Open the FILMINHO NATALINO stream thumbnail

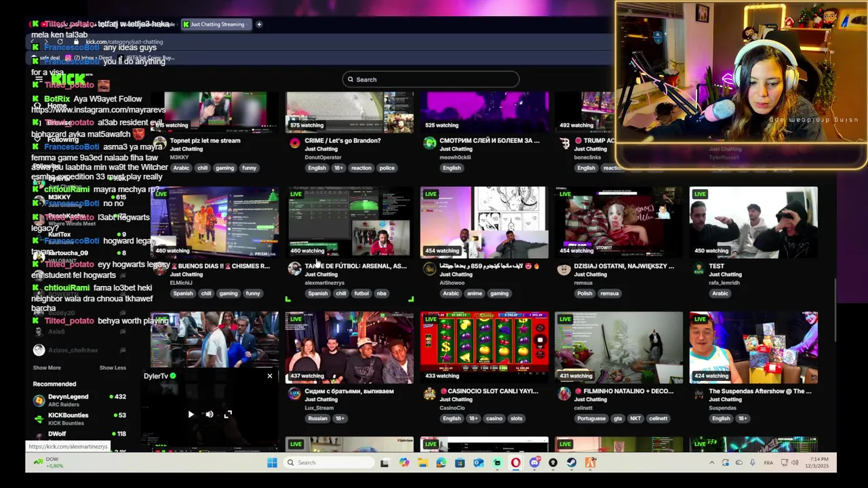(x=618, y=348)
